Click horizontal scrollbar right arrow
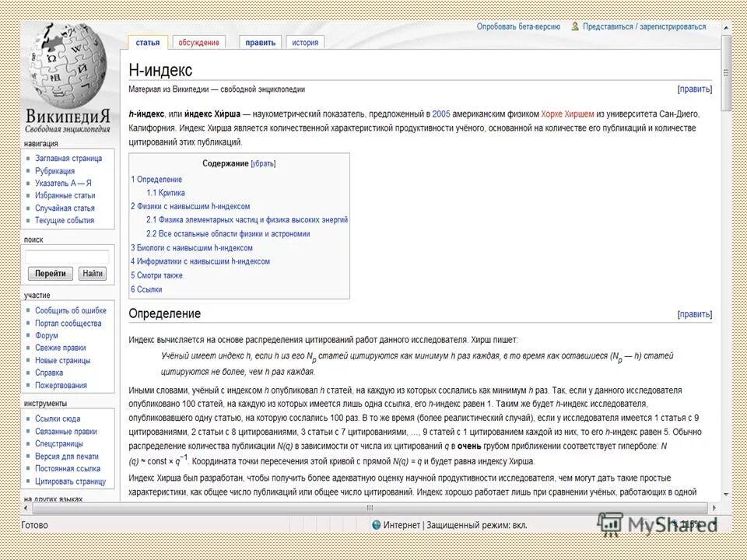Viewport: 747px width, 560px height. tap(714, 508)
